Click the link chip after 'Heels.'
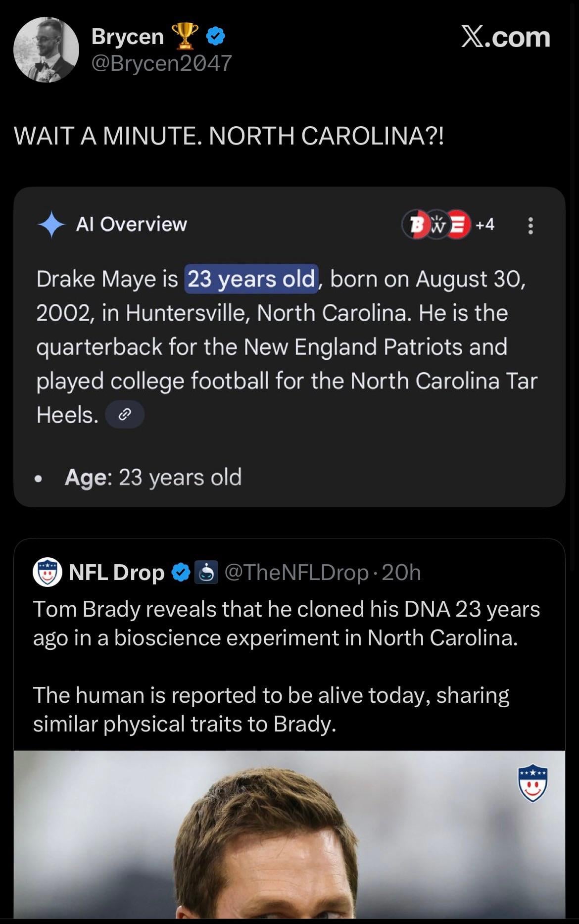579x924 pixels. coord(125,414)
